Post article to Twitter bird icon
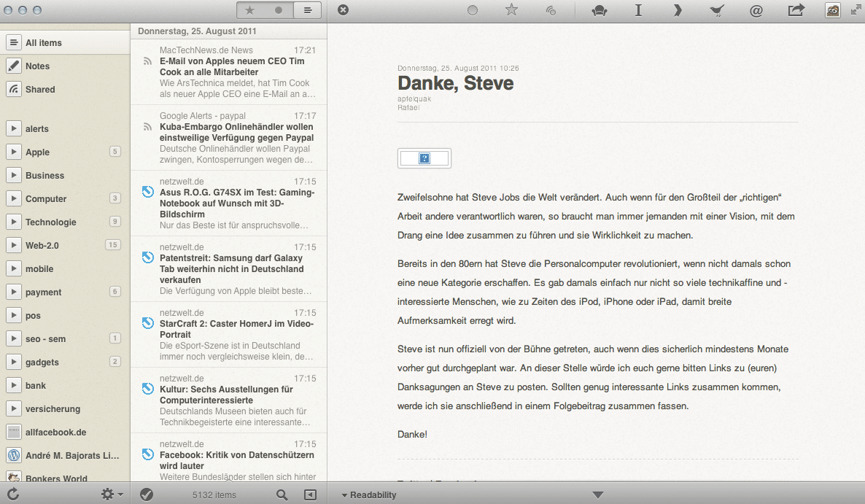This screenshot has width=865, height=504. point(717,10)
